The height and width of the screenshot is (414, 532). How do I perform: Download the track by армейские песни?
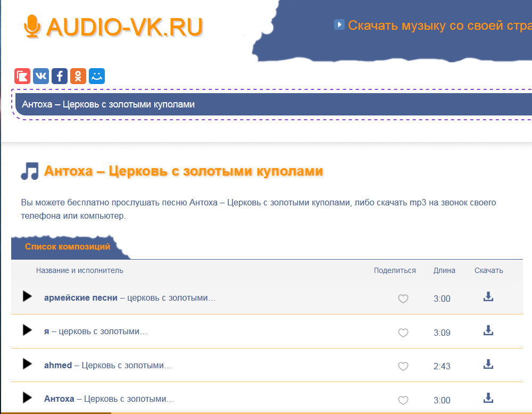pyautogui.click(x=488, y=297)
